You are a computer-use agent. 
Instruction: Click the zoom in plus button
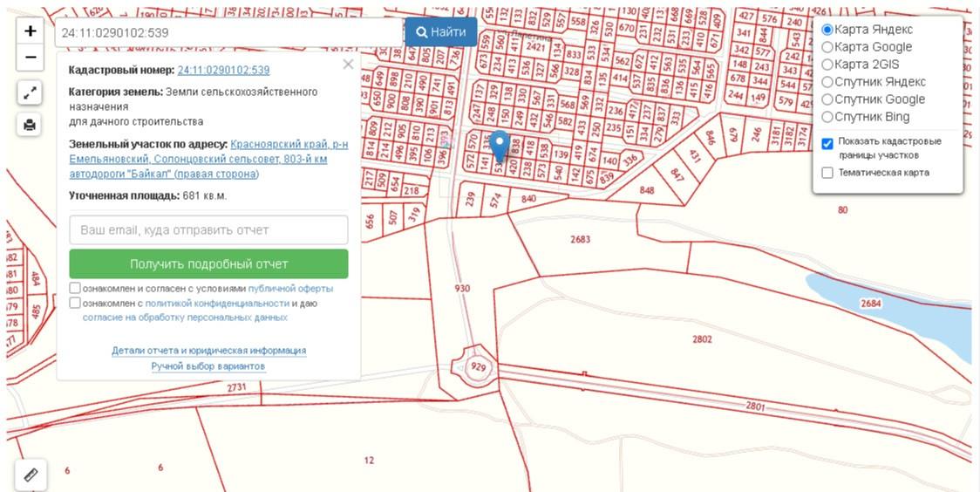point(30,31)
